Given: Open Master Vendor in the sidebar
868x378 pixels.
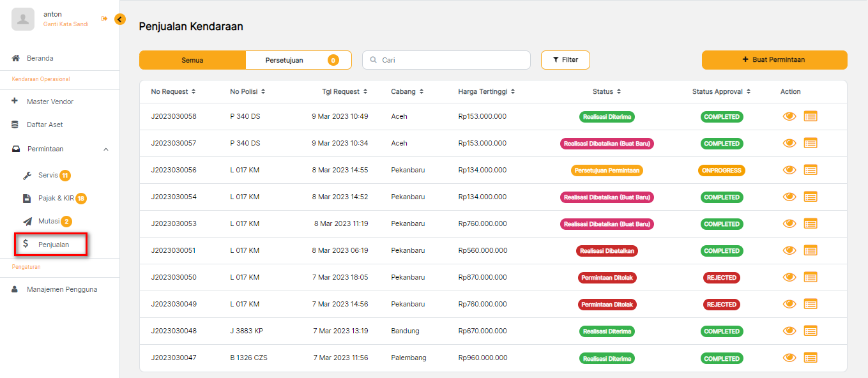Looking at the screenshot, I should tap(50, 102).
